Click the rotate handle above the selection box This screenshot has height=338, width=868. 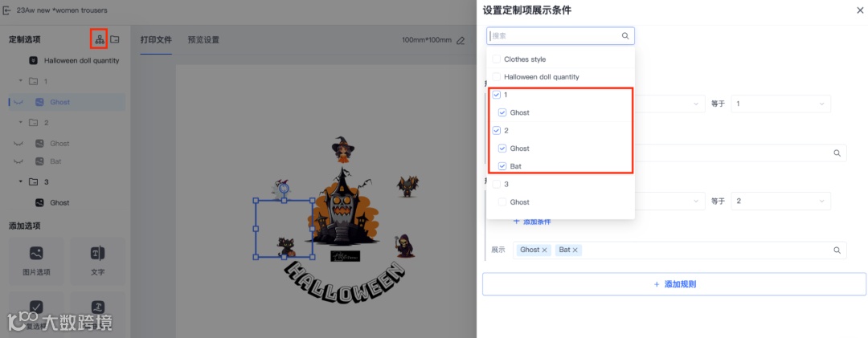coord(284,188)
